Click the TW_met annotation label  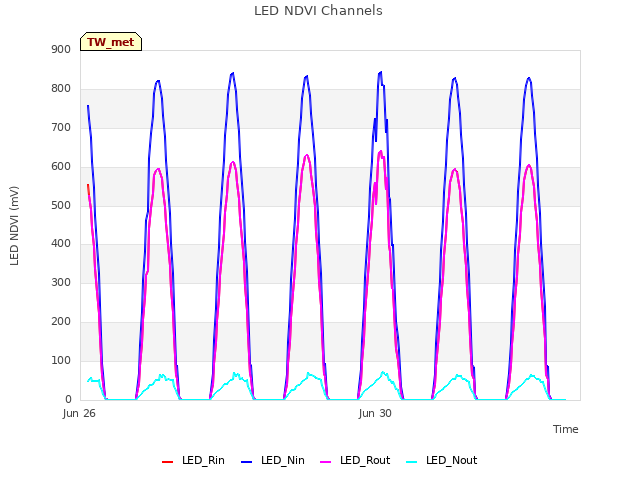111,42
